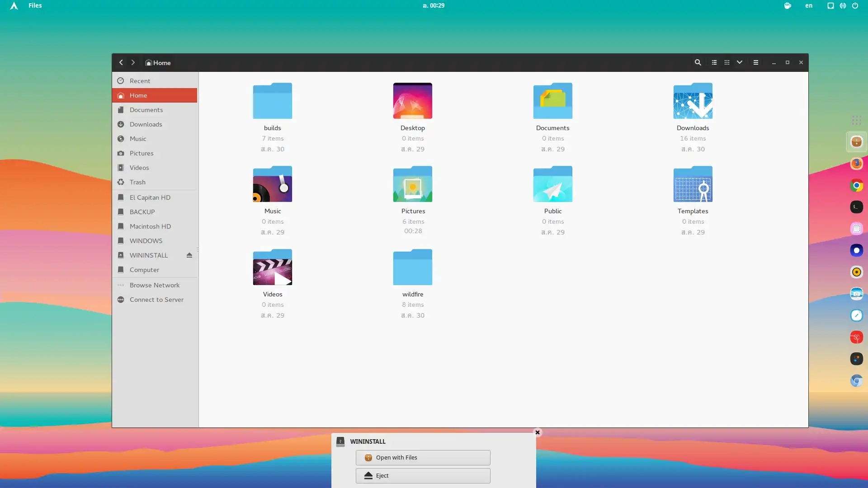Click the Home navigation breadcrumb
The image size is (868, 488).
[158, 62]
